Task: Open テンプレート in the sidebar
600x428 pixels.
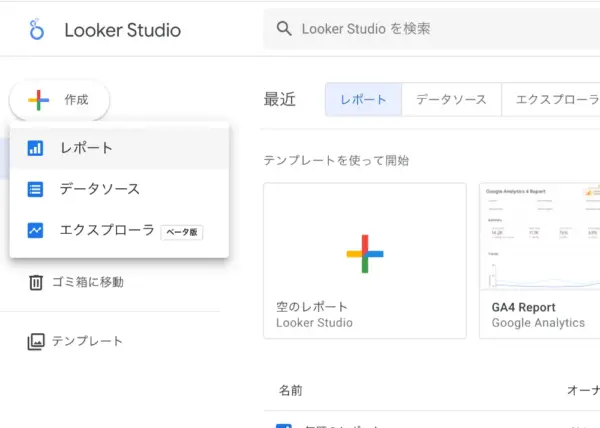Action: 75,341
